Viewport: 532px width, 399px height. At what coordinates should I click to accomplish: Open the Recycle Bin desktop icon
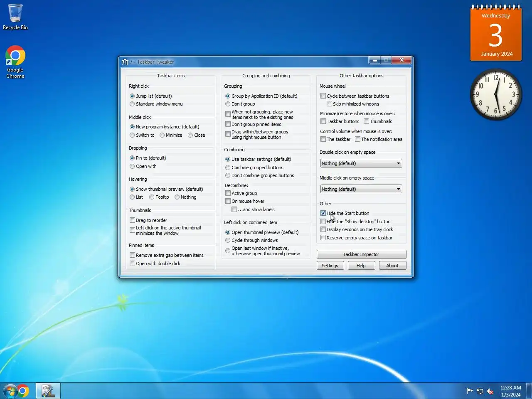15,17
